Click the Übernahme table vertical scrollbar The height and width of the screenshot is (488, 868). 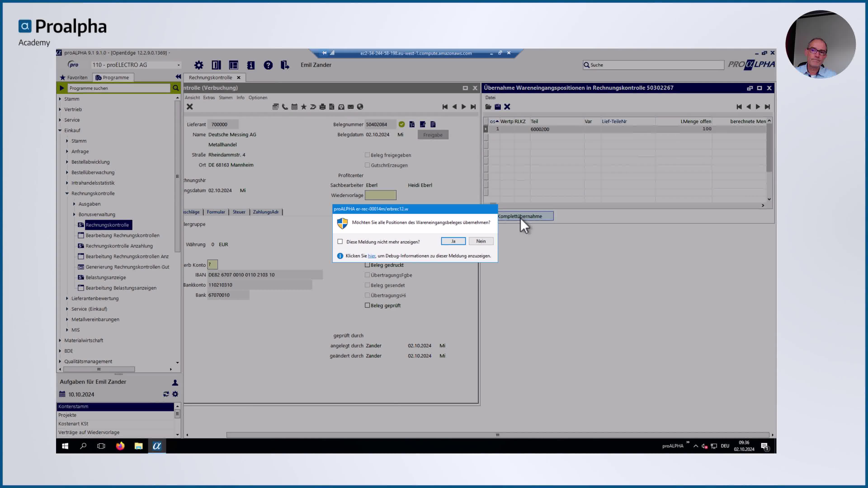pyautogui.click(x=769, y=148)
